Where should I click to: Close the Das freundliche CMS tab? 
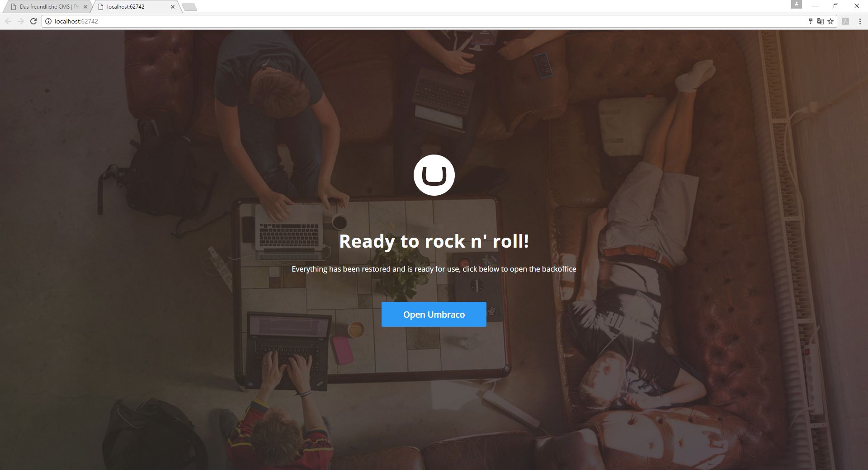coord(85,7)
